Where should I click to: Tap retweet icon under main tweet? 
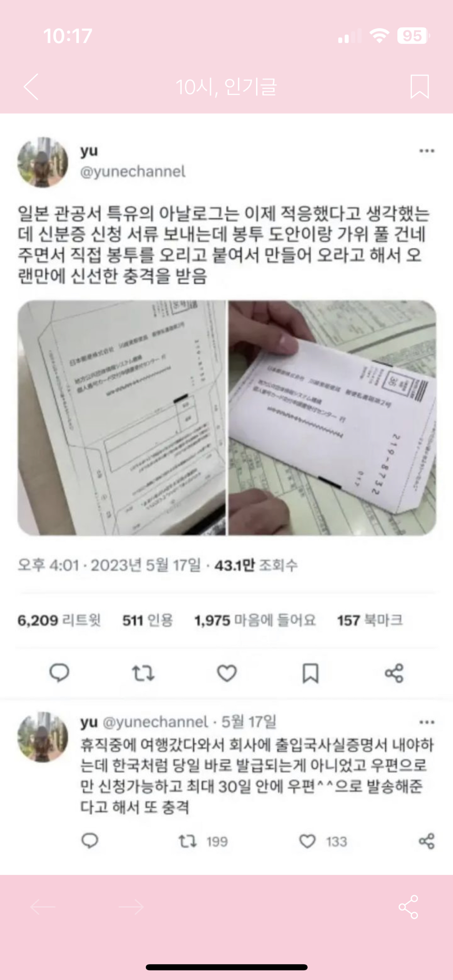point(143,673)
